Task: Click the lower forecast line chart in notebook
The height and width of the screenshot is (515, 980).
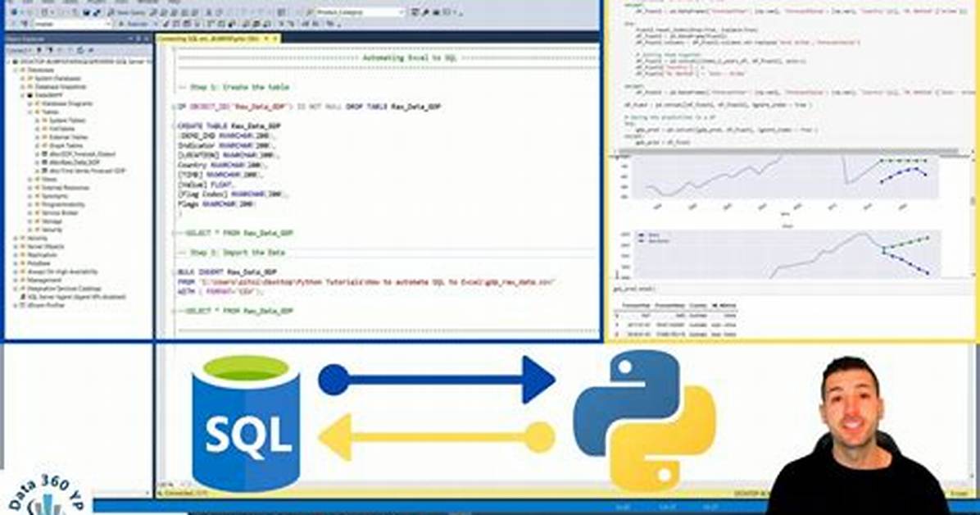Action: pyautogui.click(x=787, y=255)
